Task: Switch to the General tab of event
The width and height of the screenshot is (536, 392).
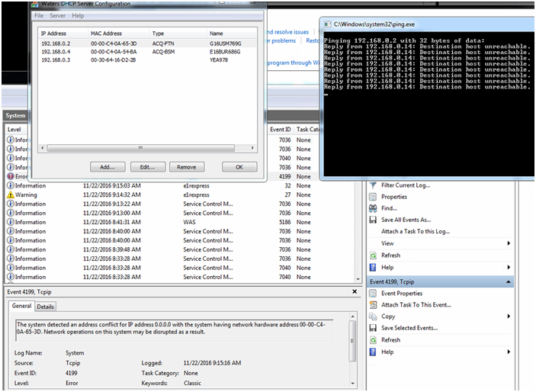Action: coord(21,306)
